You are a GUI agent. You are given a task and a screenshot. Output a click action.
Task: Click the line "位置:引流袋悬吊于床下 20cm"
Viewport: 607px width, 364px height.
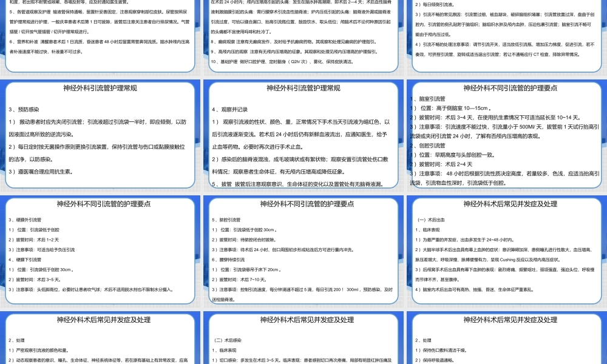(x=246, y=269)
